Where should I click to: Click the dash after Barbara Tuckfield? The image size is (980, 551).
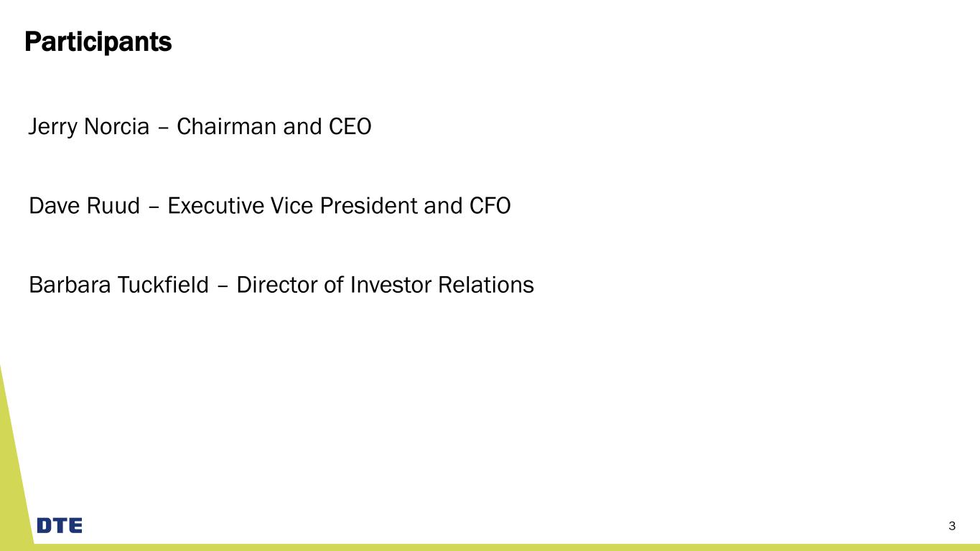[223, 286]
